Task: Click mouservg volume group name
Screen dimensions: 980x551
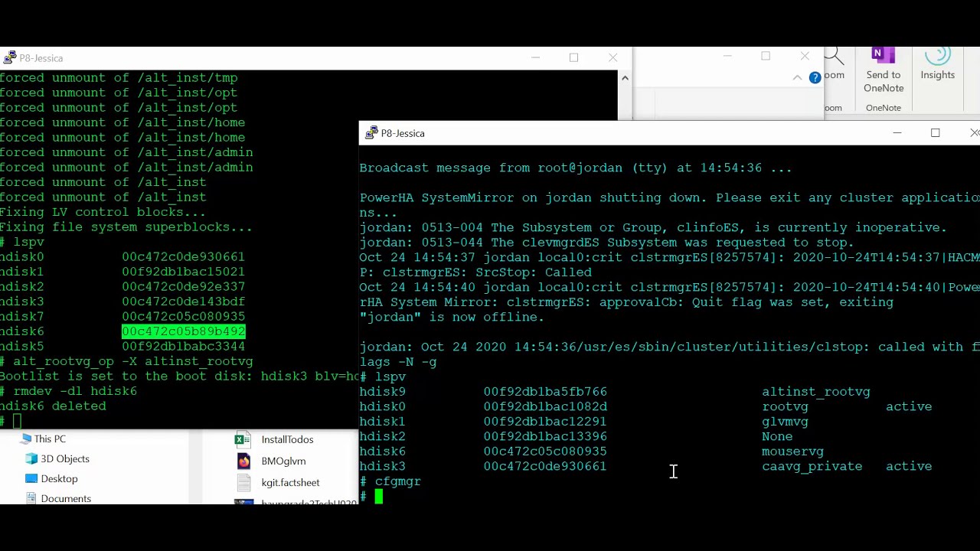Action: (792, 452)
